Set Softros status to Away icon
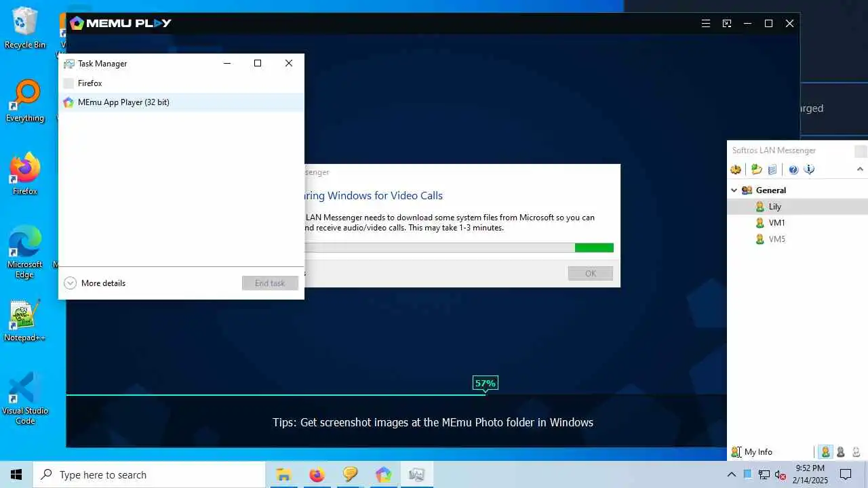This screenshot has width=868, height=488. click(856, 452)
